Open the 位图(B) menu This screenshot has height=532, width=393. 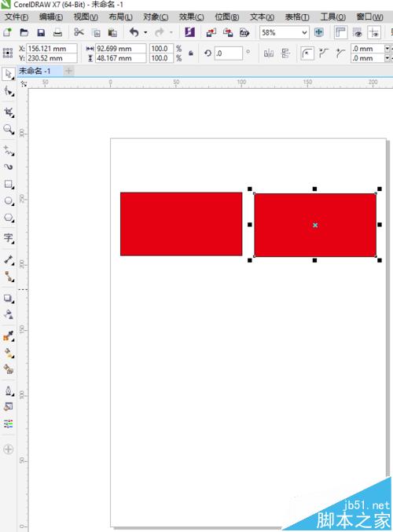pos(227,17)
